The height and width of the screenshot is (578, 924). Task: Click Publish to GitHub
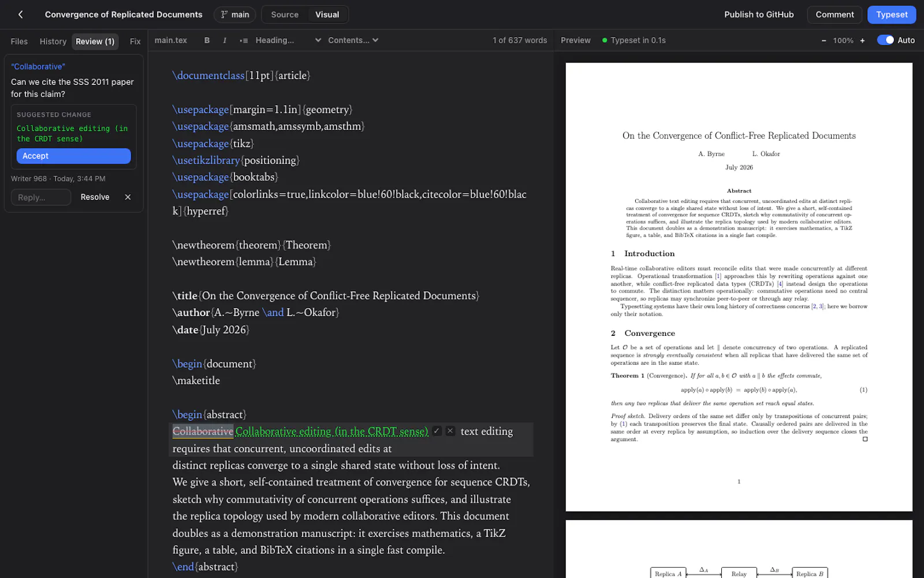point(759,14)
